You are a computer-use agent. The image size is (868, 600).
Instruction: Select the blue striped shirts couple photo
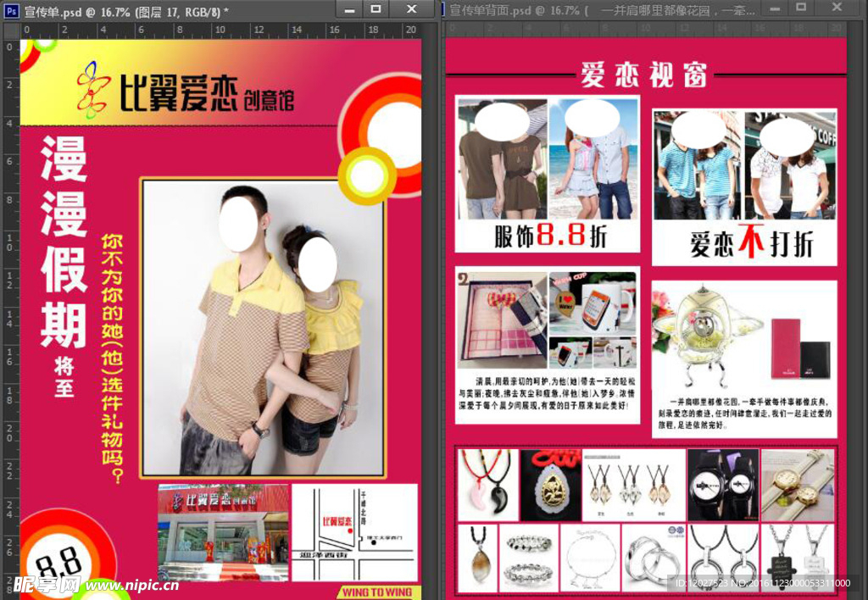(x=697, y=165)
